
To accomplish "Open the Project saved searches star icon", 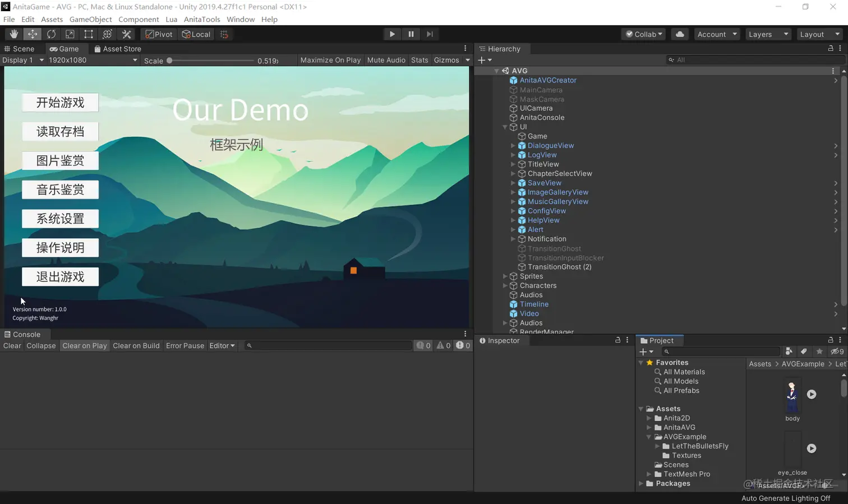I will coord(819,352).
